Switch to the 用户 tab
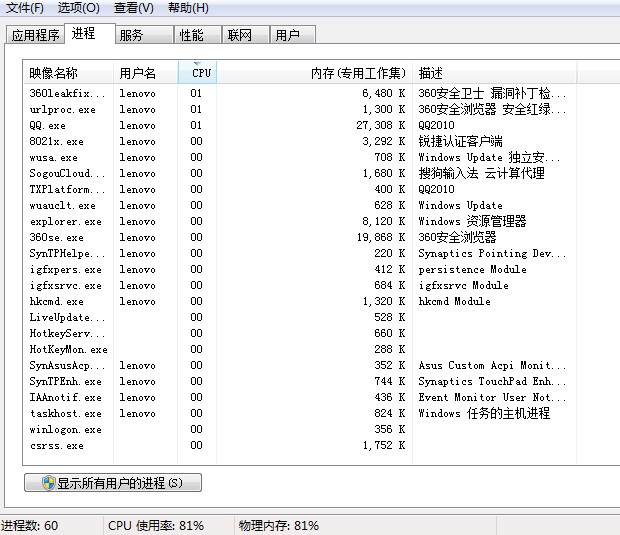Viewport: 620px width, 535px height. pos(293,35)
